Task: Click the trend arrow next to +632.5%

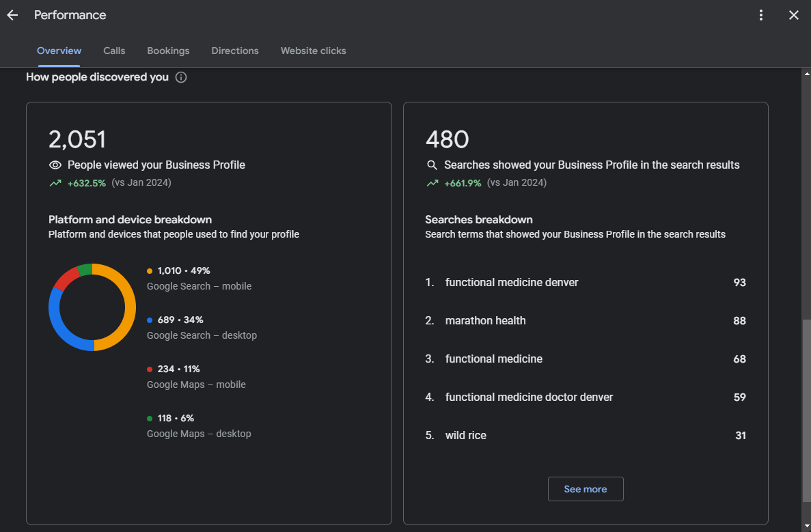Action: pos(55,183)
